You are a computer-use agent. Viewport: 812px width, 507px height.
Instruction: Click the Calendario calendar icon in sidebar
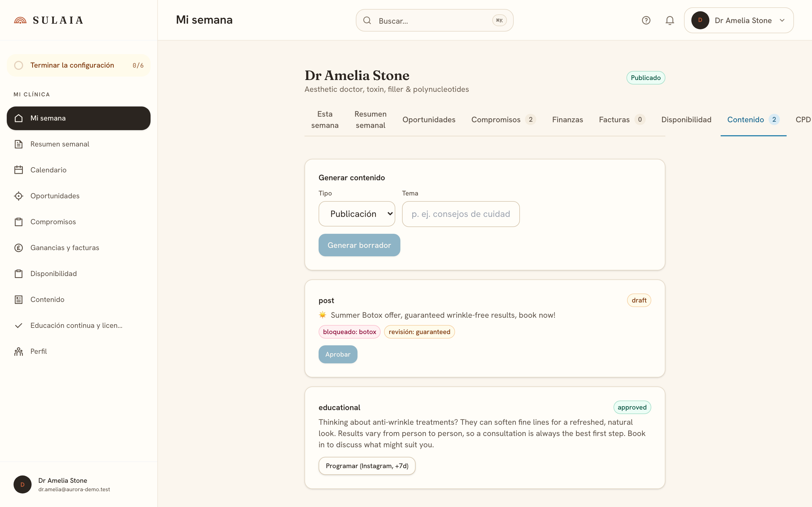[x=18, y=170]
